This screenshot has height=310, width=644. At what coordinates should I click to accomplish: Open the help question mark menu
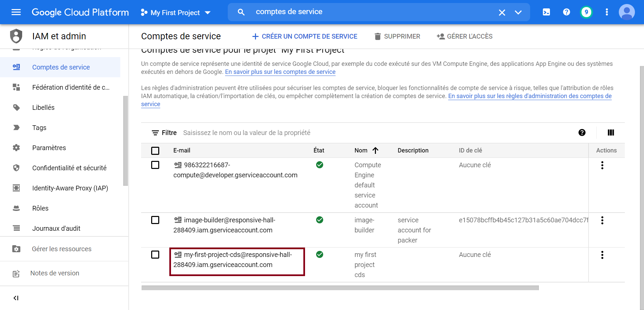coord(566,12)
